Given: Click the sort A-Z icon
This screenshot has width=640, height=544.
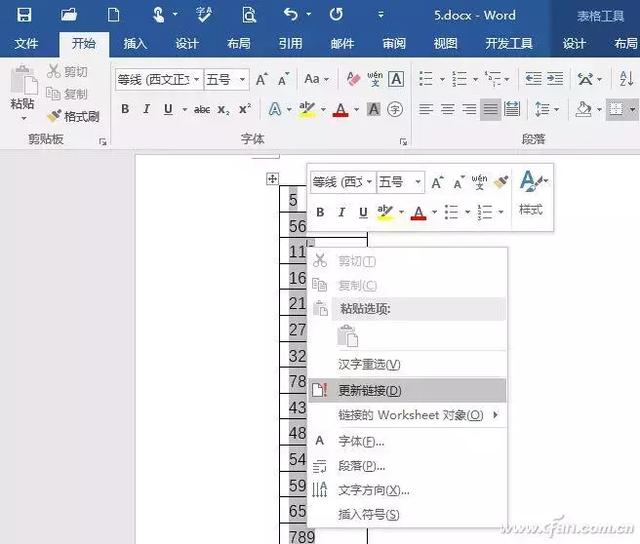Looking at the screenshot, I should pos(627,78).
